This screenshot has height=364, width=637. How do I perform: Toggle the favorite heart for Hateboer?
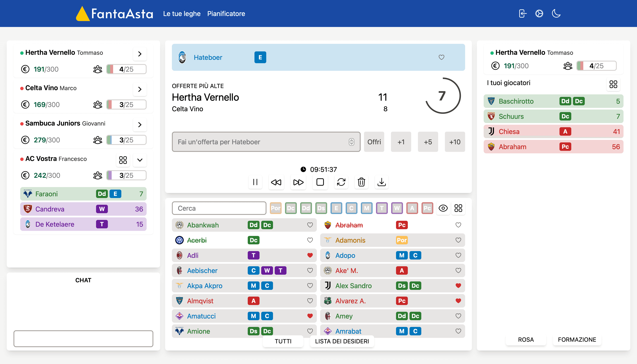coord(441,58)
